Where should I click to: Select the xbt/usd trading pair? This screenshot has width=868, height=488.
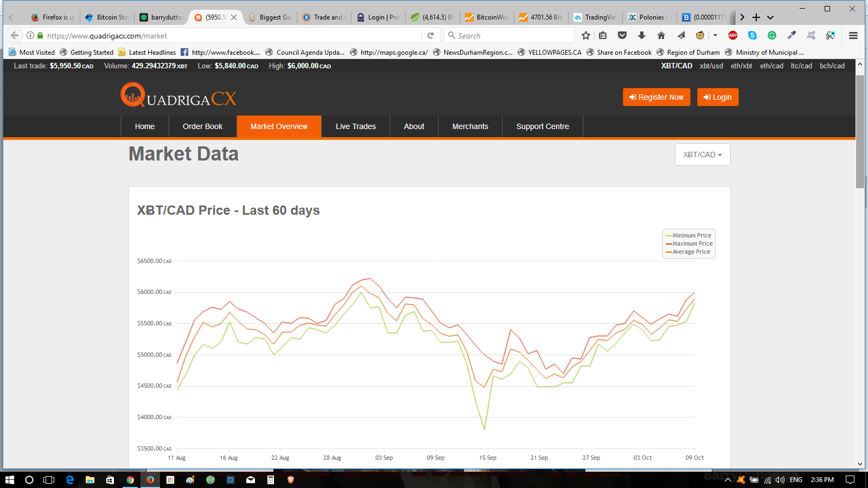pos(711,66)
